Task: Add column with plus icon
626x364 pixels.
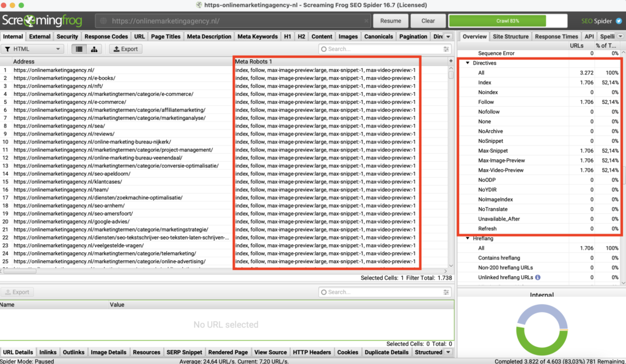Action: 451,62
